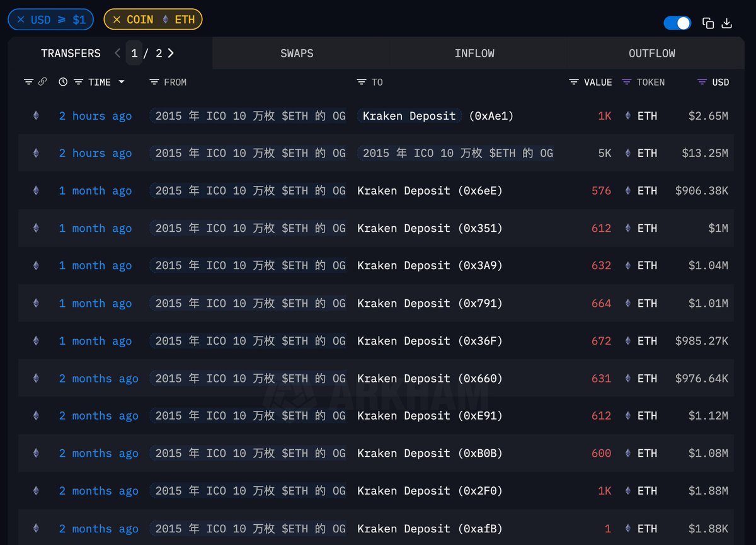
Task: Click ETH token icon in the $2.65M row
Action: (627, 115)
